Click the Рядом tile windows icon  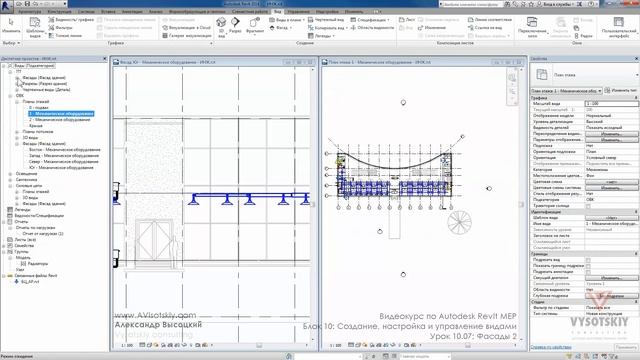click(584, 36)
